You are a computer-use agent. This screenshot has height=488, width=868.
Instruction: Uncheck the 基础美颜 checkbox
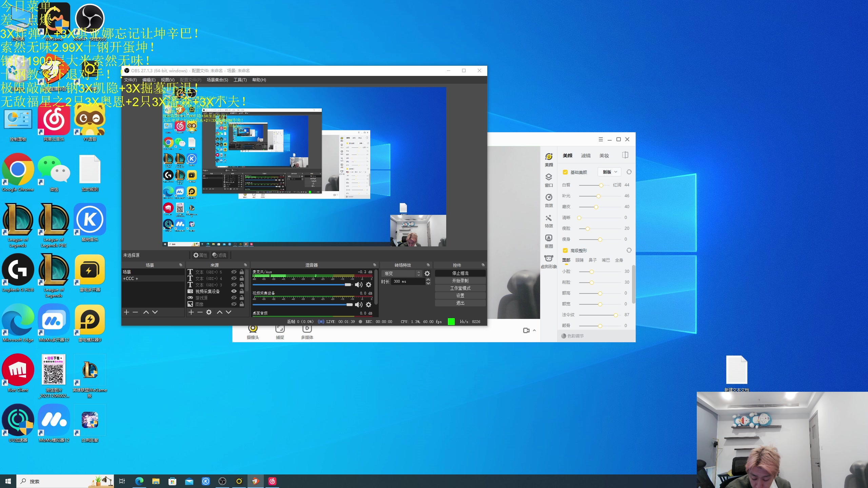[565, 172]
